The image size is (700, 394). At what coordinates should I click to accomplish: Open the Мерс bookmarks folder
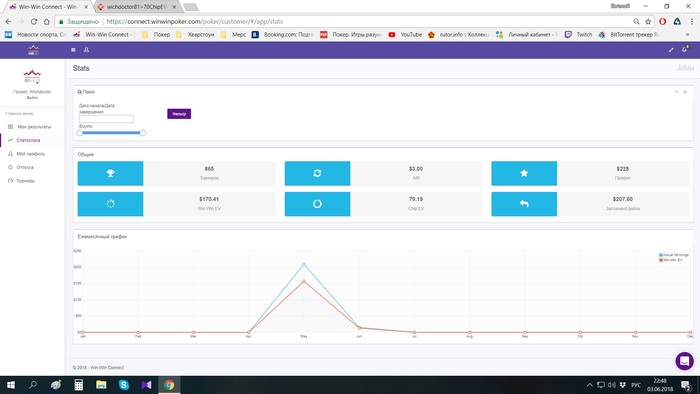233,34
